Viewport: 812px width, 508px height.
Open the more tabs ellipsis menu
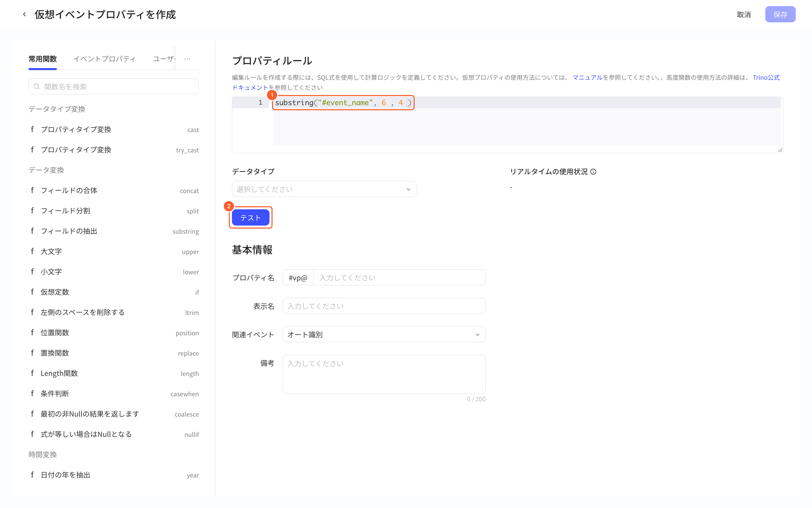[x=187, y=59]
